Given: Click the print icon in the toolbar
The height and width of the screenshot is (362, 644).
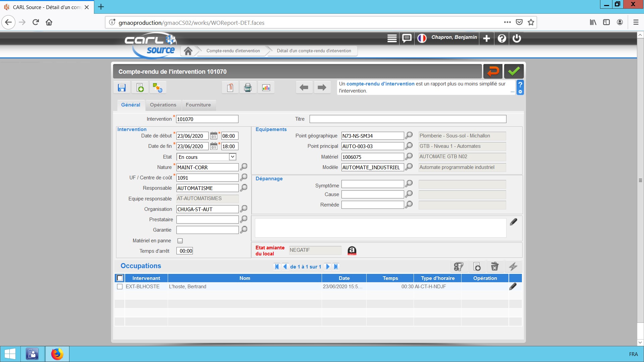Looking at the screenshot, I should [248, 88].
